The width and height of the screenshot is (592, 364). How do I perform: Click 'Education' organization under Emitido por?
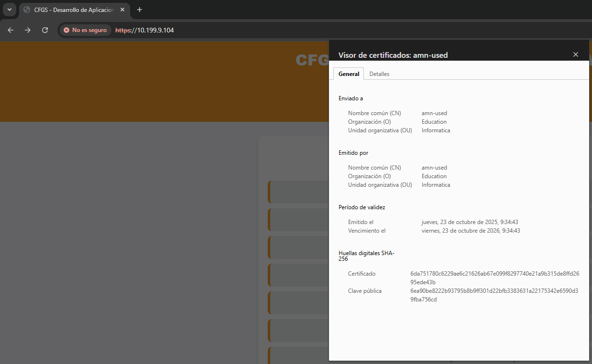tap(434, 176)
